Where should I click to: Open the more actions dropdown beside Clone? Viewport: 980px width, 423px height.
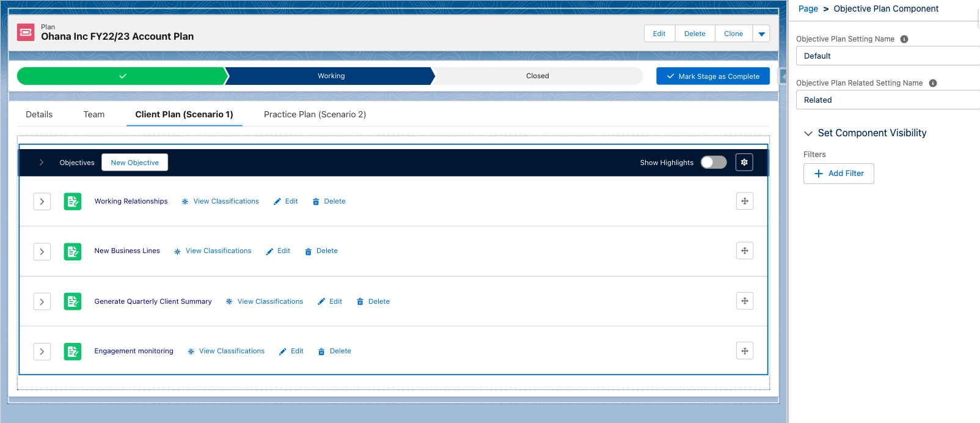(761, 34)
